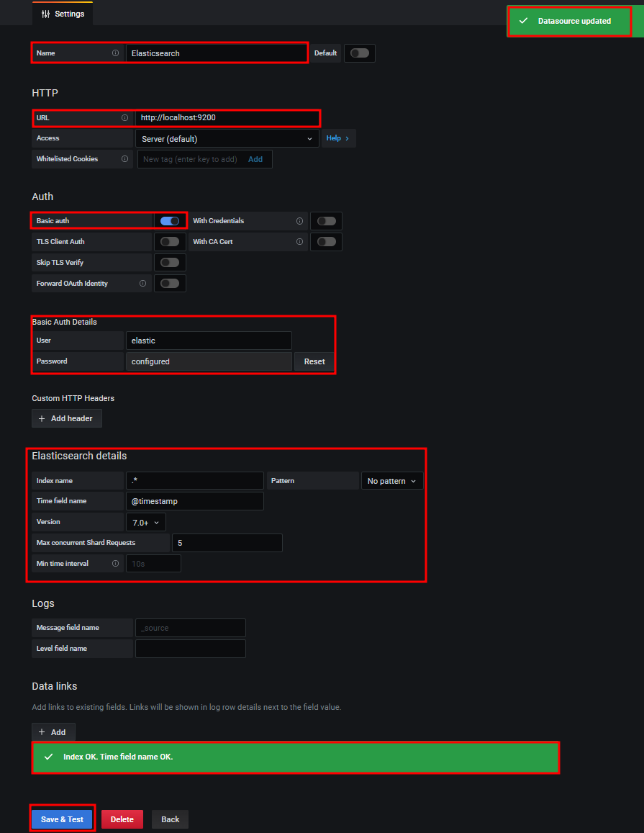644x833 pixels.
Task: Click the Settings tab sliders icon
Action: point(45,14)
